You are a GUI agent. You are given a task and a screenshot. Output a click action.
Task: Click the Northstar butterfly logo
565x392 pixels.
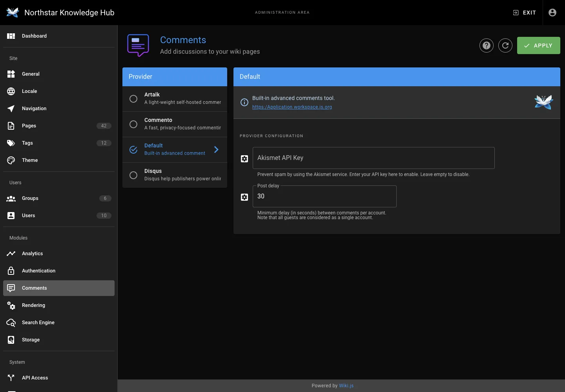tap(13, 13)
